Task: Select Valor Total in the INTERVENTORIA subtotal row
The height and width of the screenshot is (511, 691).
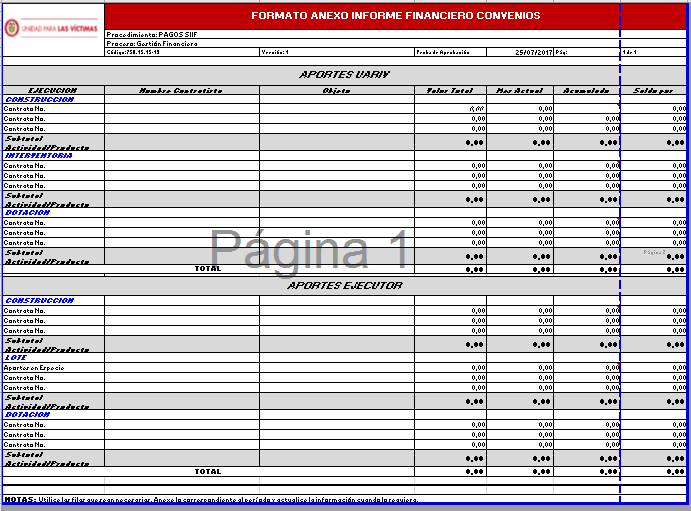Action: (x=450, y=200)
